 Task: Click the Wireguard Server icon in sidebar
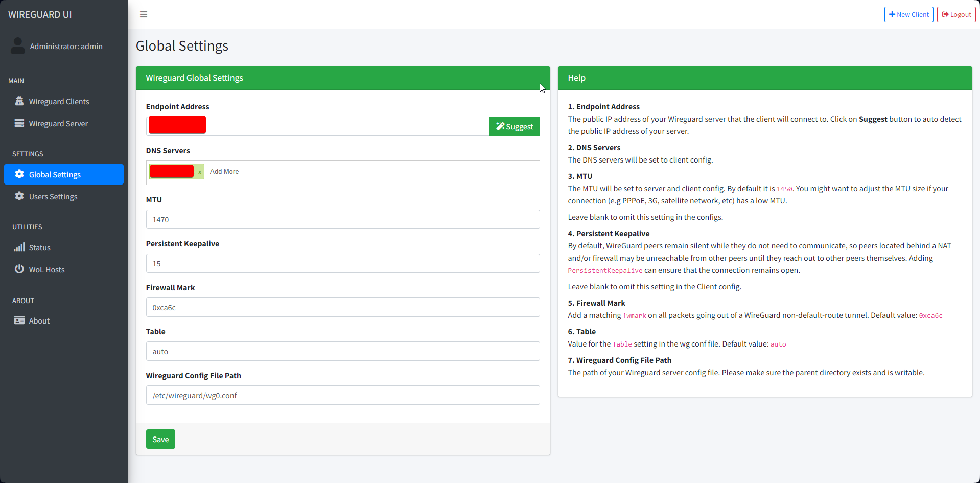tap(19, 123)
